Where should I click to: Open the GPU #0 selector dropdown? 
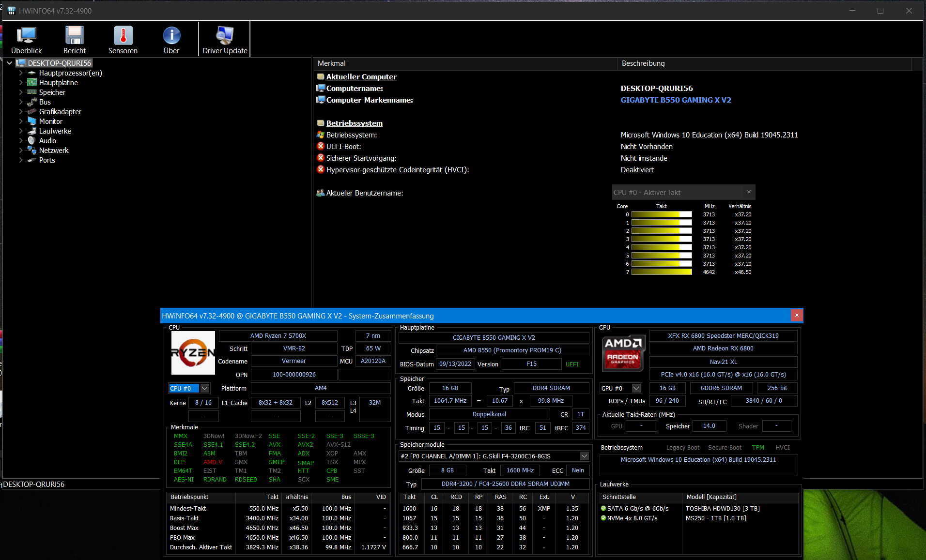tap(636, 388)
